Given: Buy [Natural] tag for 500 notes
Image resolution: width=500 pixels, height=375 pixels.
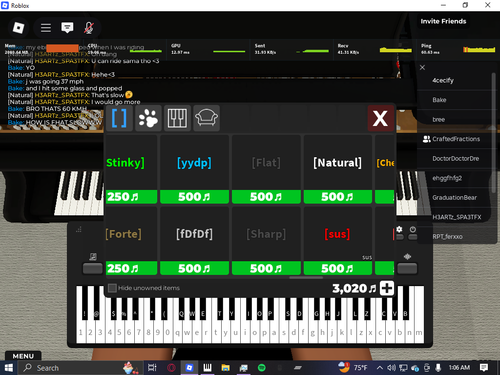Looking at the screenshot, I should pyautogui.click(x=338, y=197).
